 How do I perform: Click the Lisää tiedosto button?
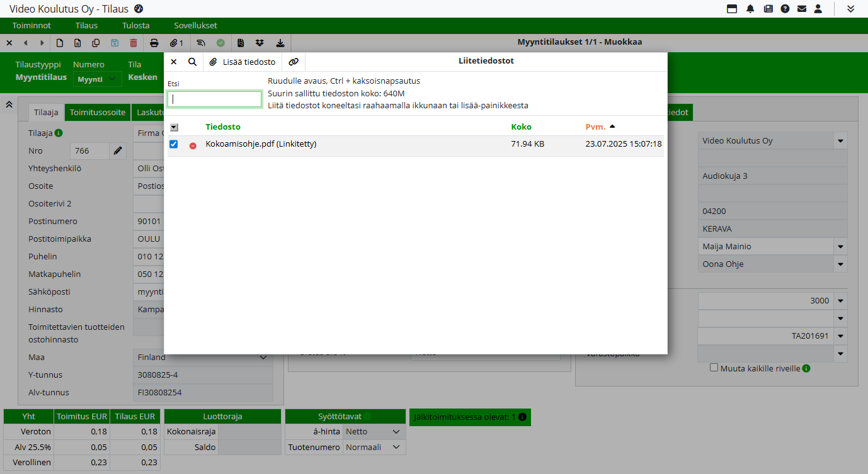243,62
